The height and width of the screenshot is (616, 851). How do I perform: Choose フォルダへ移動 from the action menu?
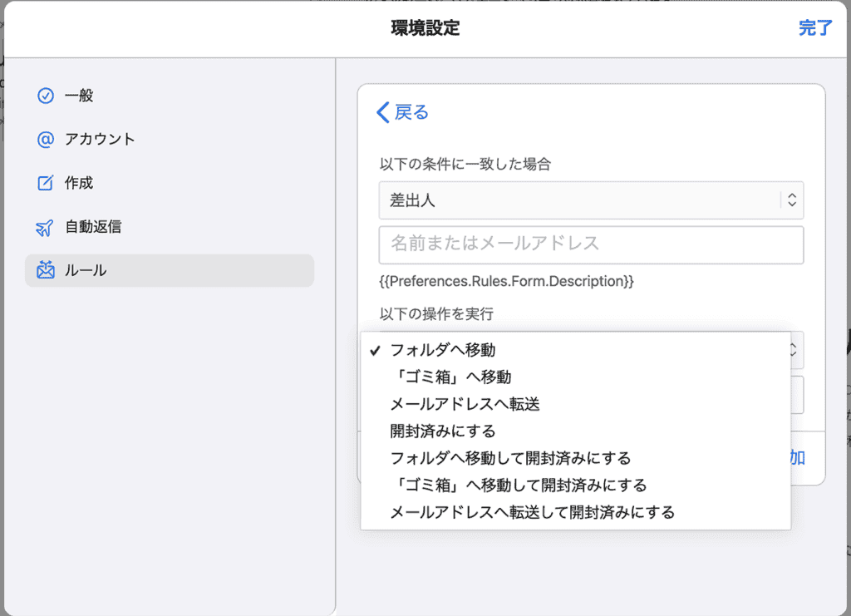click(x=575, y=350)
